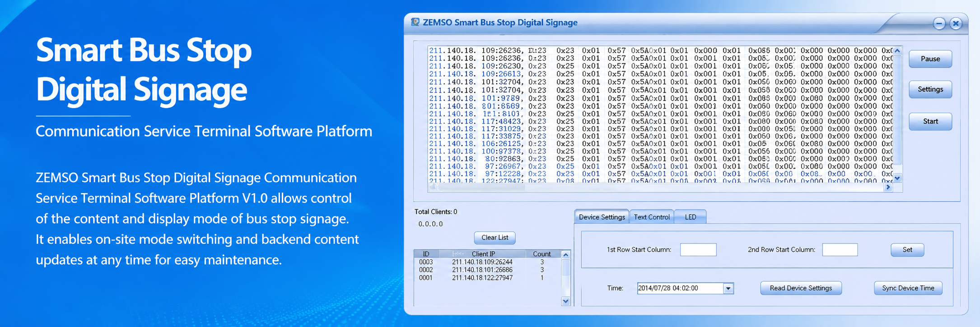Switch to the Text Control tab
Viewport: 980px width, 327px height.
652,217
